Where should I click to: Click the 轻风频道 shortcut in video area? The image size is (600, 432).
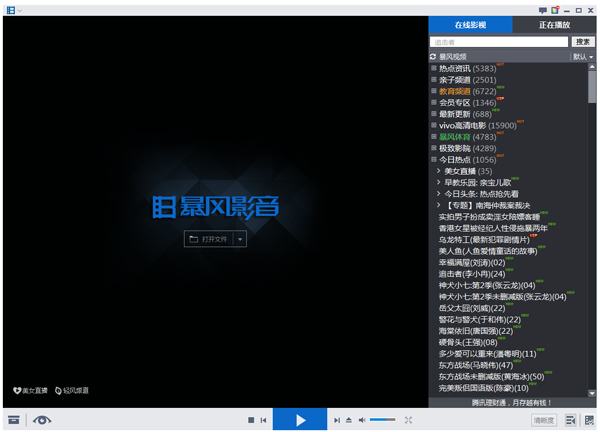click(x=72, y=390)
